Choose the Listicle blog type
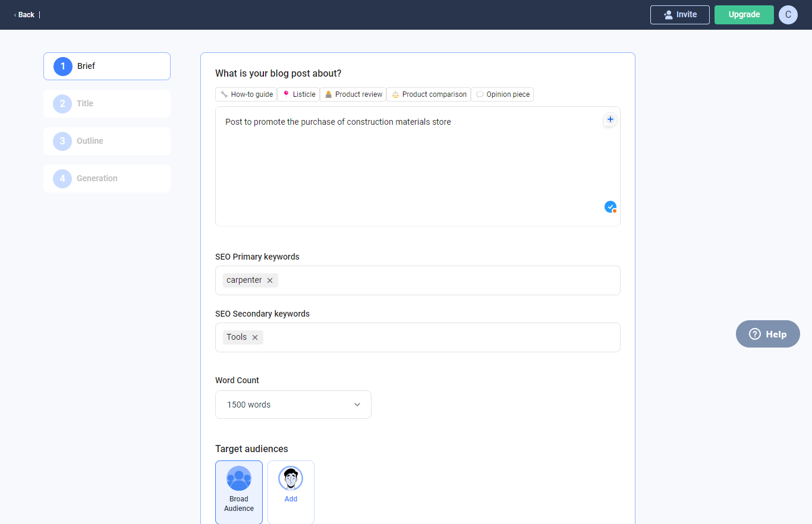812x524 pixels. click(x=298, y=94)
